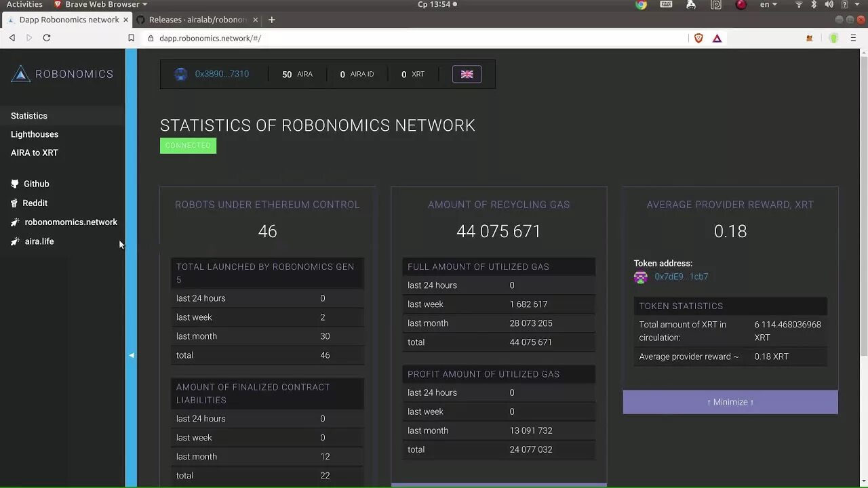Open token address 0x7dE9...1cb7
Image resolution: width=868 pixels, height=488 pixels.
point(682,277)
